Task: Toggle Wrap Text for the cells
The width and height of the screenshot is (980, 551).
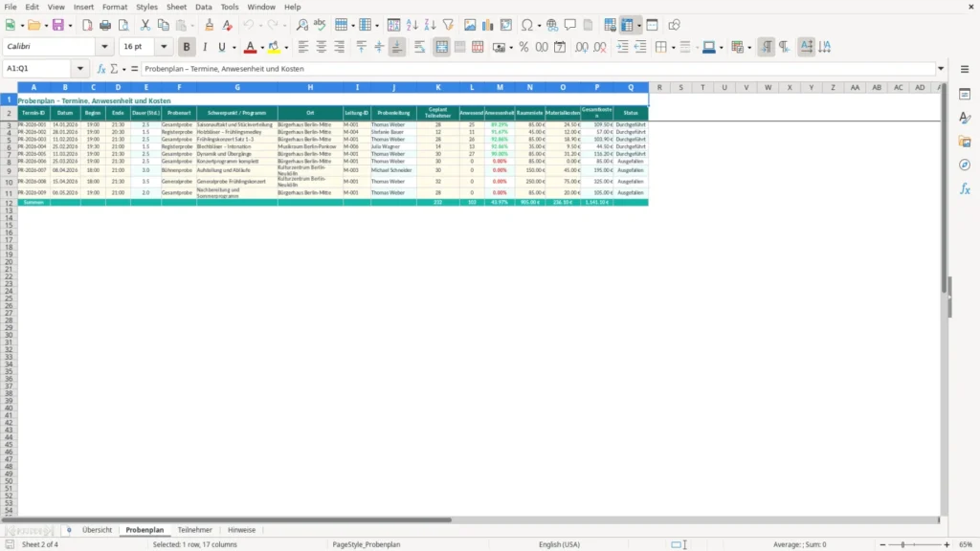Action: (x=419, y=47)
